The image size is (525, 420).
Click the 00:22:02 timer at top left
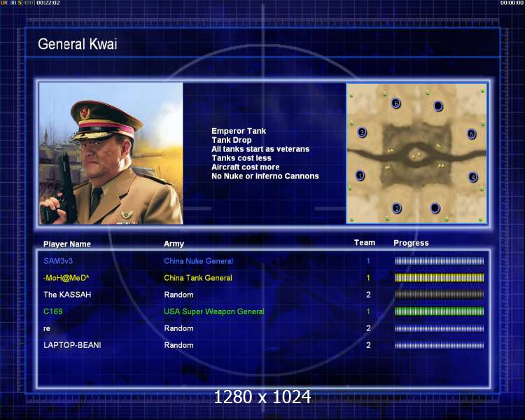[48, 3]
